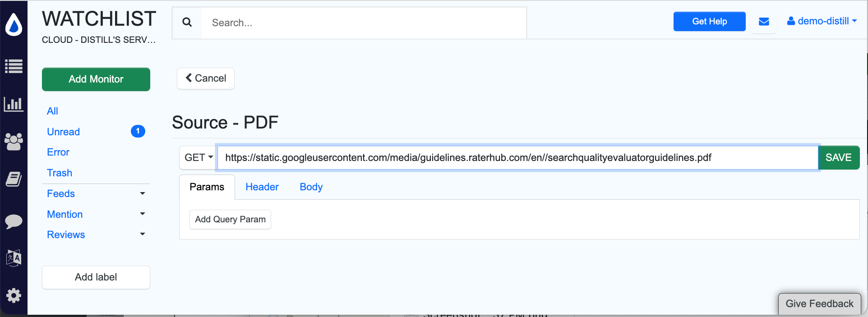The image size is (868, 317).
Task: Open the team members icon in sidebar
Action: tap(14, 142)
